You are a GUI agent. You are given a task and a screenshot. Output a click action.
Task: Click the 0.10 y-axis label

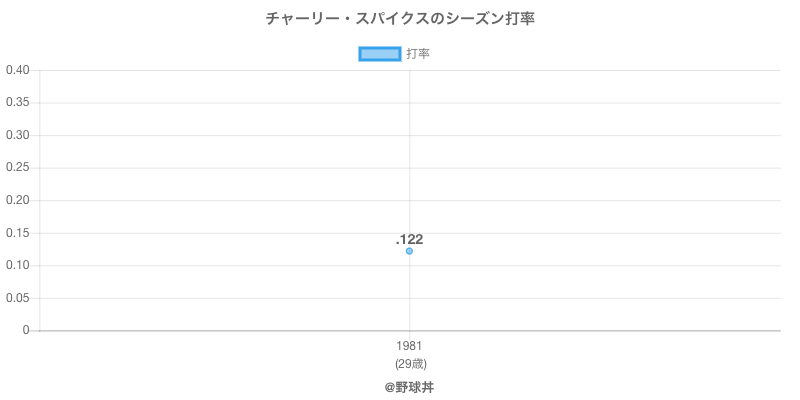click(x=17, y=265)
